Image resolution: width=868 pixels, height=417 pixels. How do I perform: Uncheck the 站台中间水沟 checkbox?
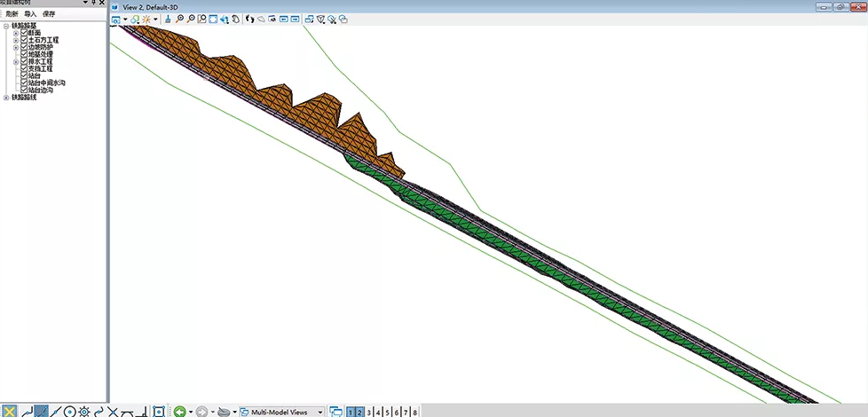(x=24, y=83)
